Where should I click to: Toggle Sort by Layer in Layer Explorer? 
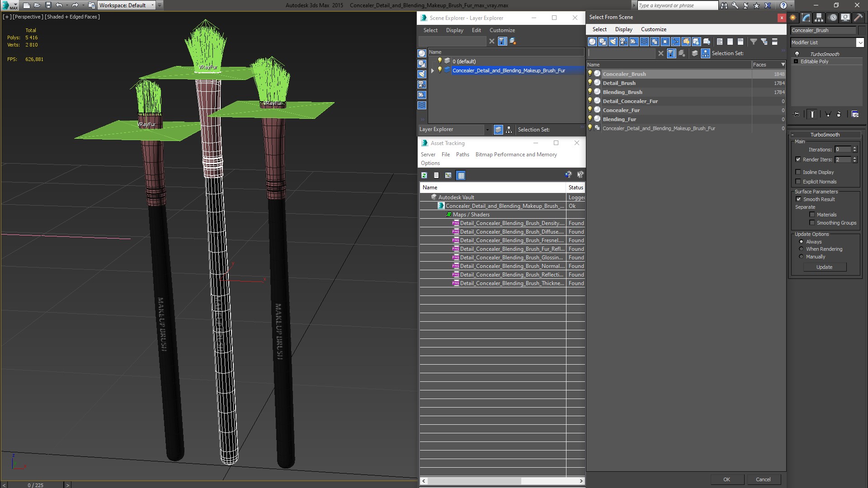[x=498, y=130]
